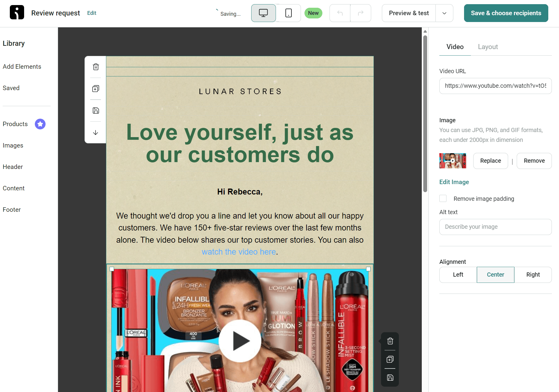Viewport: 559px width, 392px height.
Task: Select the LUNAR STORES heading text
Action: point(240,91)
